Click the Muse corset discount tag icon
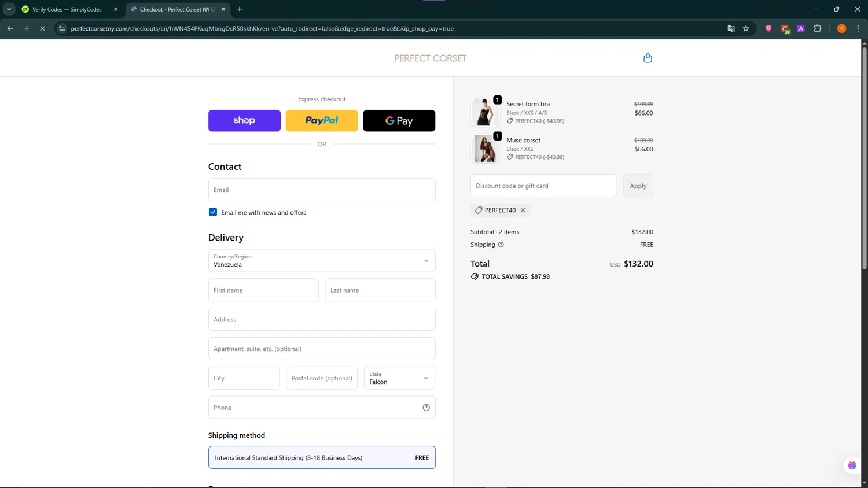 pos(510,157)
